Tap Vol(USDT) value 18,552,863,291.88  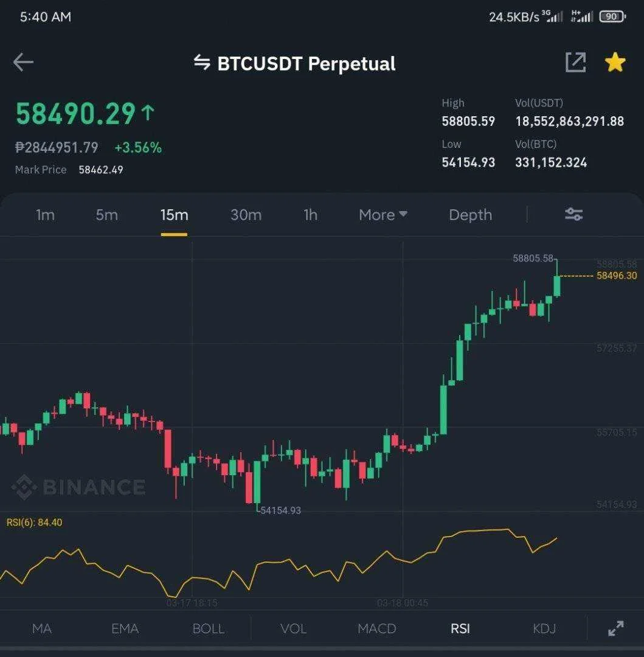pos(570,121)
